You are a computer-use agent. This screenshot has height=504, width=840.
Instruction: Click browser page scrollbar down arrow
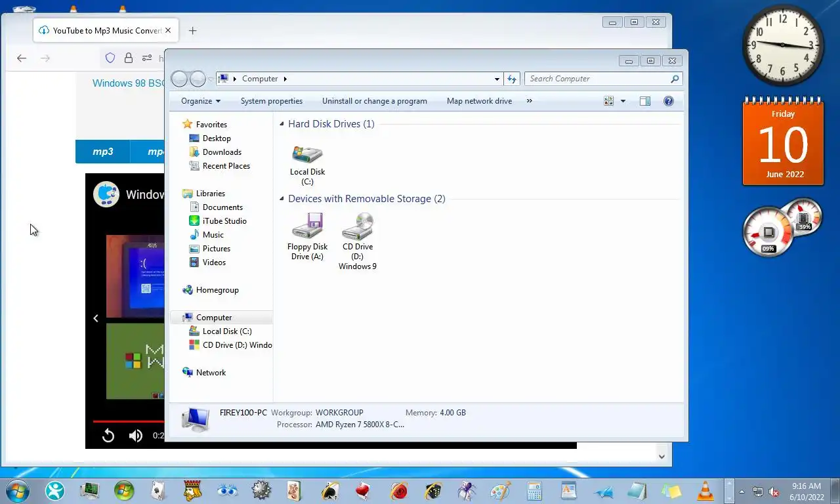(661, 456)
